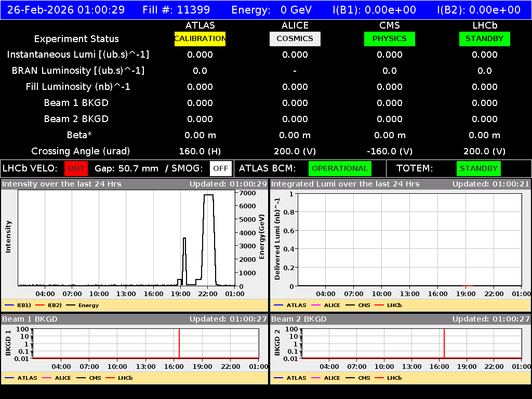Toggle the ATLAS trace in the Integrated Lumi legend
532x399 pixels.
point(279,304)
